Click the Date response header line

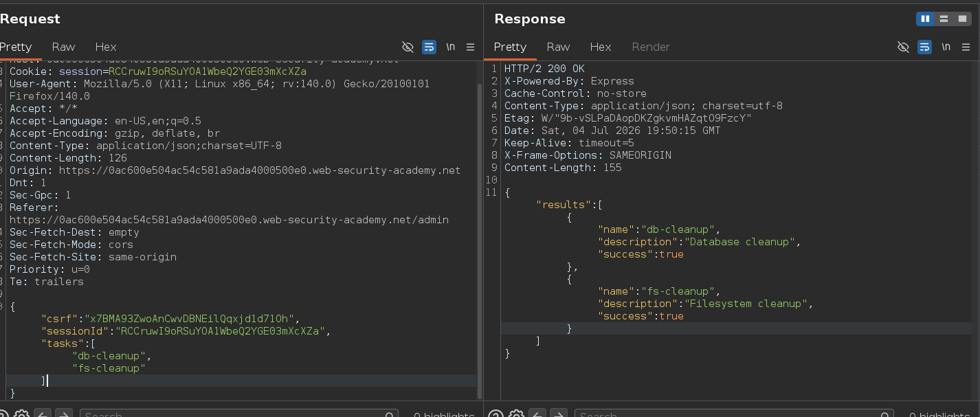tap(612, 131)
